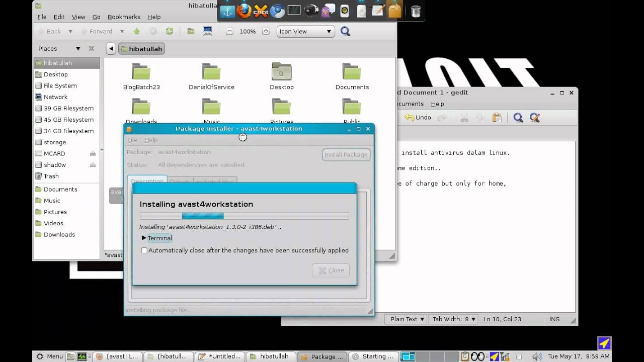Enable automatically close after changes applied
Screen dimensions: 644x362
click(144, 250)
